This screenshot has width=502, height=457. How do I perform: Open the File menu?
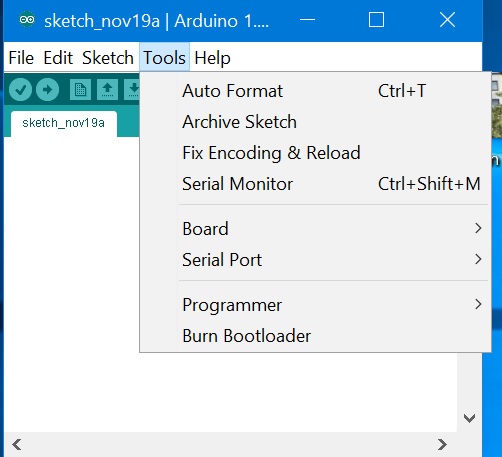pos(21,58)
